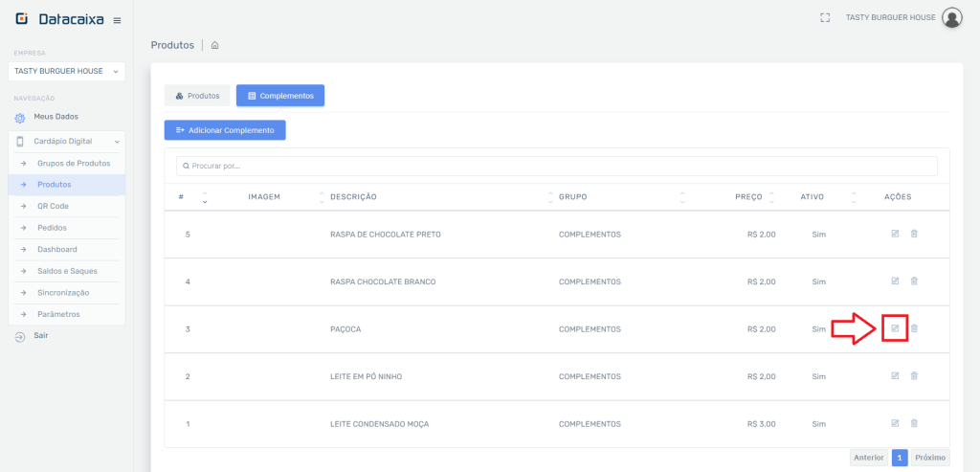The width and height of the screenshot is (980, 472).
Task: Open QR Code in the sidebar
Action: pyautogui.click(x=53, y=206)
